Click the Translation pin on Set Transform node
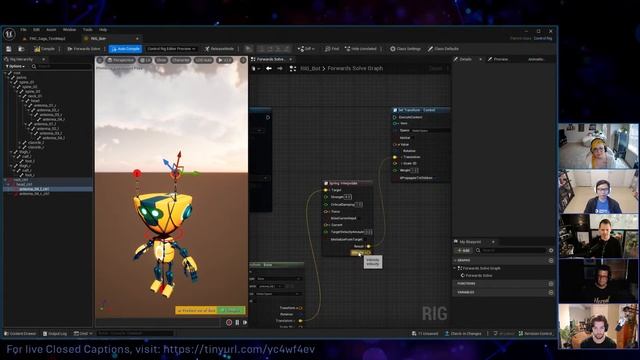Viewport: 640px width, 360px height. tap(395, 157)
